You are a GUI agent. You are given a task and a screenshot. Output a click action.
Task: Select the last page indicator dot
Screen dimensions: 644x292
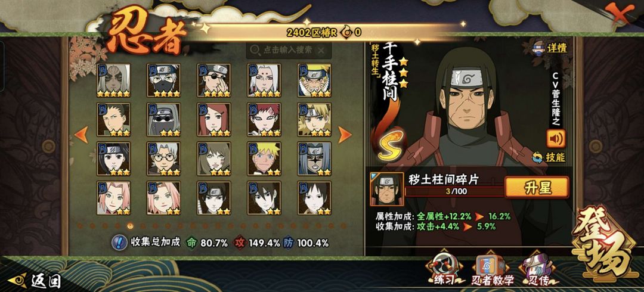[344, 226]
